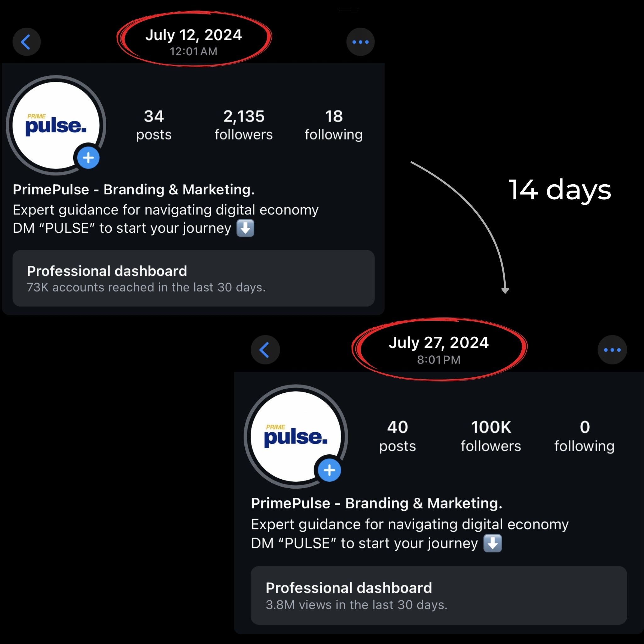Image resolution: width=644 pixels, height=644 pixels.
Task: Tap the blue plus on bottom profile picture
Action: coord(329,470)
